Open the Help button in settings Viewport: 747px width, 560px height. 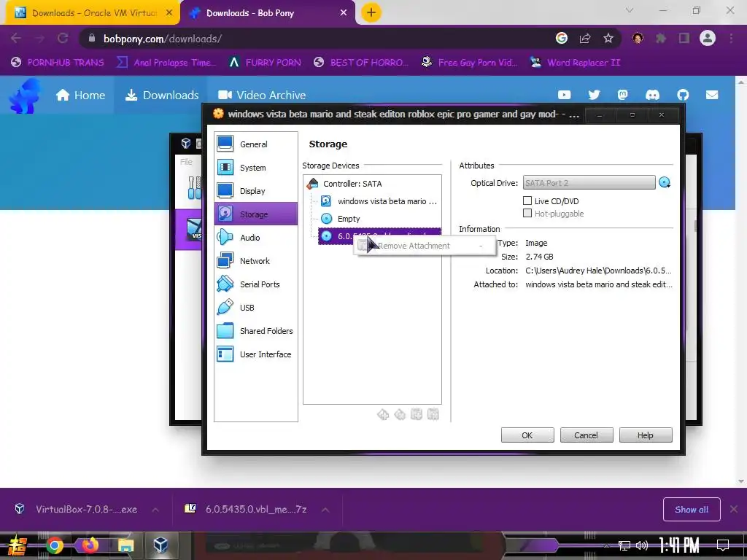click(645, 435)
